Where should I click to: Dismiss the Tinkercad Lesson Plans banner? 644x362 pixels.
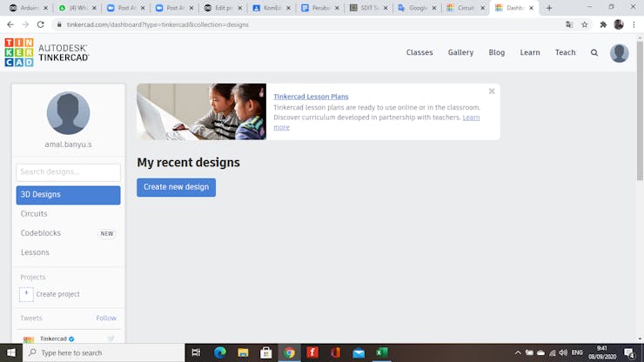pyautogui.click(x=492, y=91)
